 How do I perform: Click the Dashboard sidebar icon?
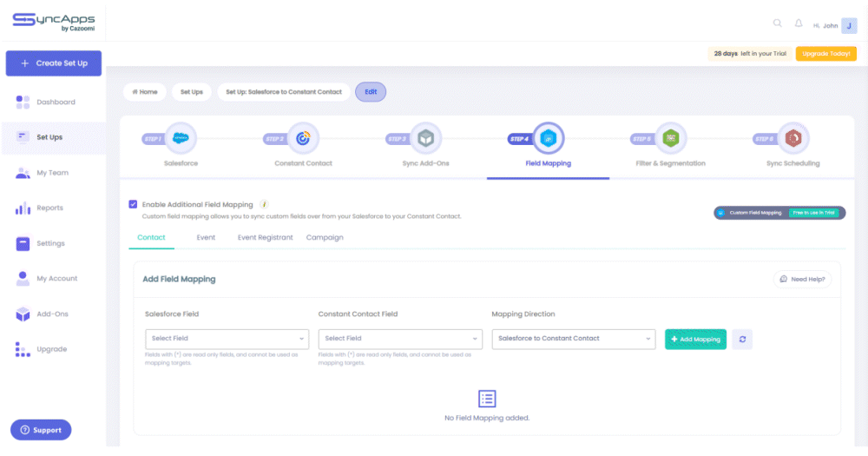click(23, 102)
